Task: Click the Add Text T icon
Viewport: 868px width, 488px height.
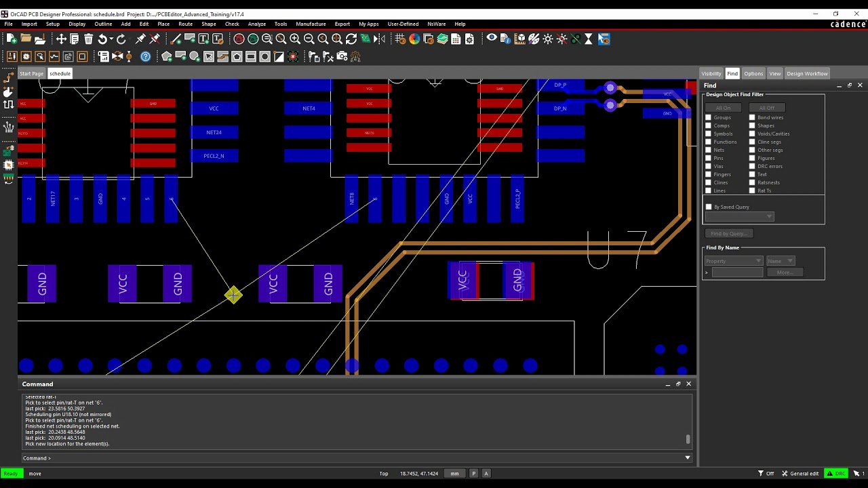Action: pyautogui.click(x=203, y=39)
